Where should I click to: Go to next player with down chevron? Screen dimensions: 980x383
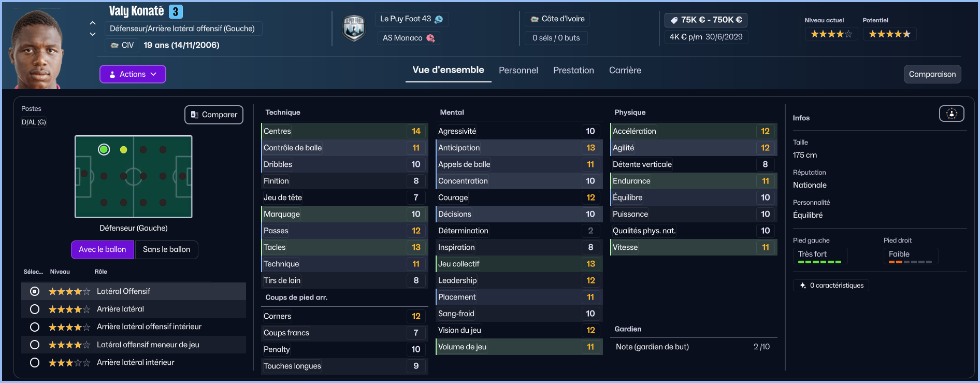coord(93,34)
